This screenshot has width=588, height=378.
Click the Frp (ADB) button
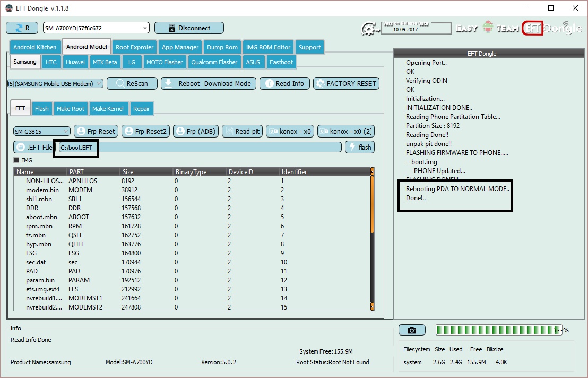coord(196,131)
